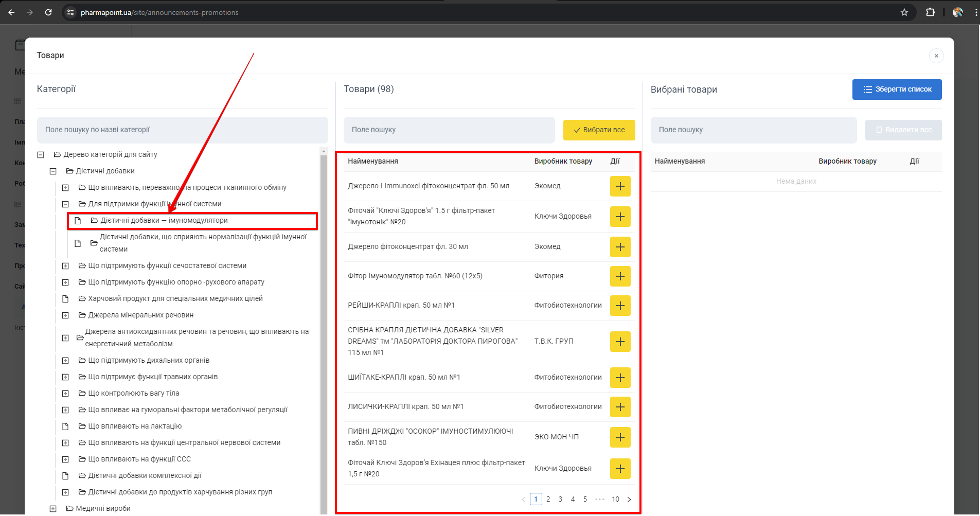Image resolution: width=980 pixels, height=516 pixels.
Task: Open Що впливають на лактацію category
Action: point(134,426)
